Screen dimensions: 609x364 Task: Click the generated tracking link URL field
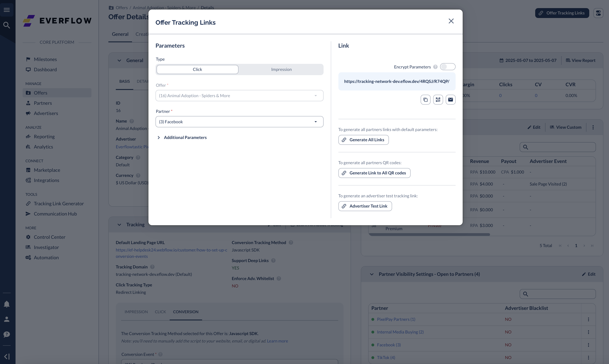pos(397,81)
